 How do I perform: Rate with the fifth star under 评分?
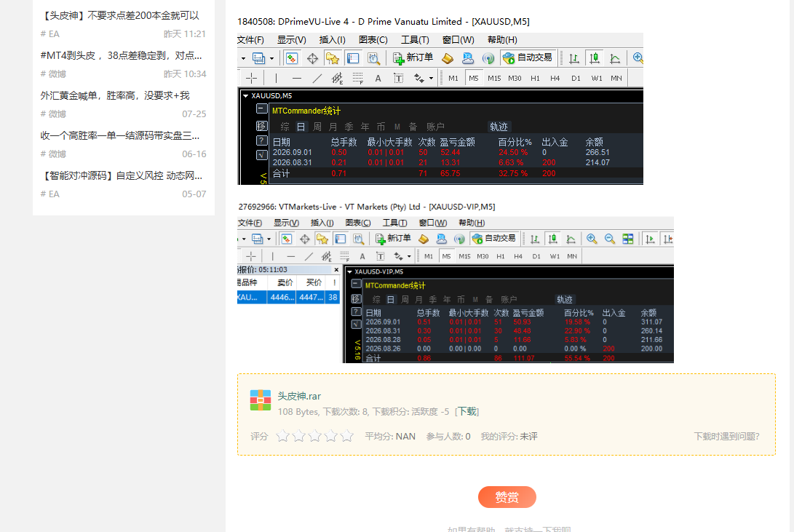pos(347,436)
